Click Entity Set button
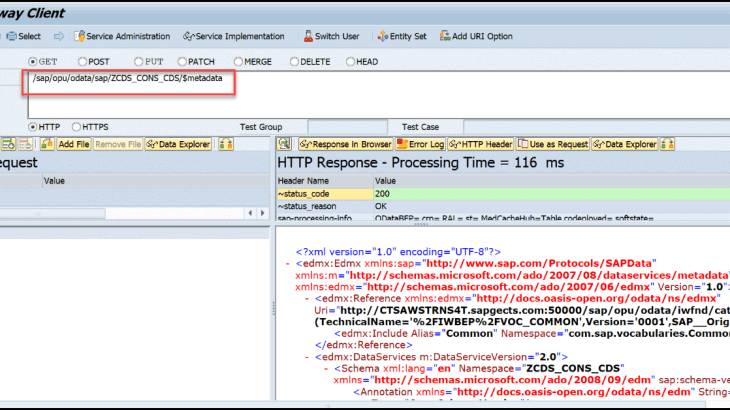 pyautogui.click(x=402, y=36)
